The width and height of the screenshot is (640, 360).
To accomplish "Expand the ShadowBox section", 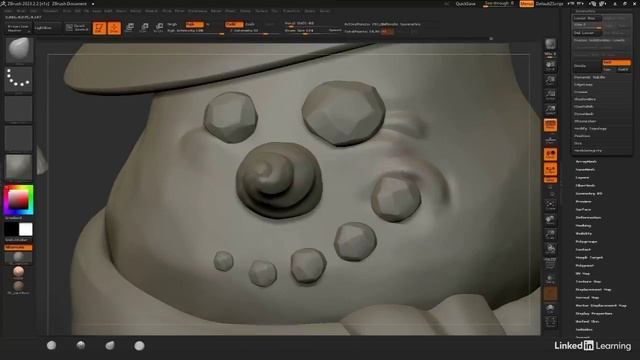I will tap(585, 99).
